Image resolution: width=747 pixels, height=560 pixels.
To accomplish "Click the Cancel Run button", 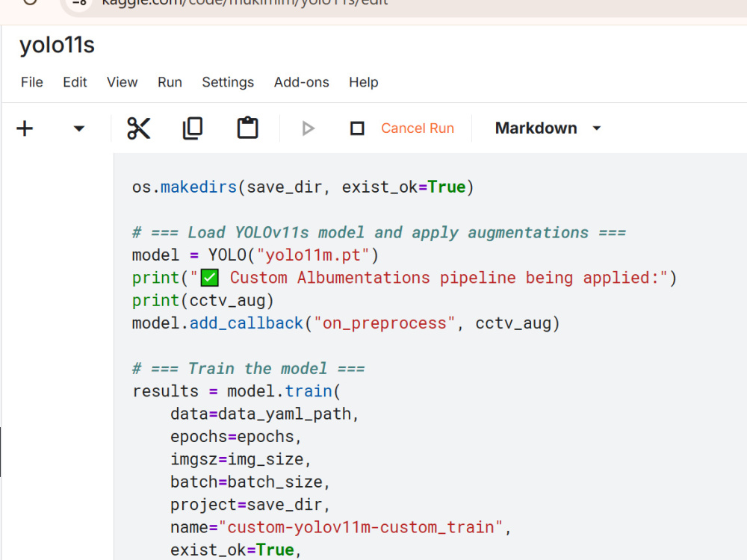I will tap(418, 128).
